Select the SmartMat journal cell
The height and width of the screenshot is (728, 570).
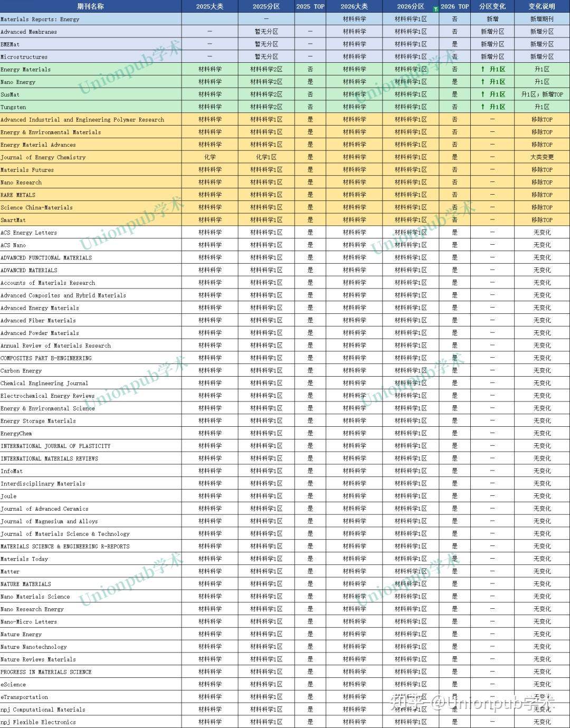tap(91, 220)
